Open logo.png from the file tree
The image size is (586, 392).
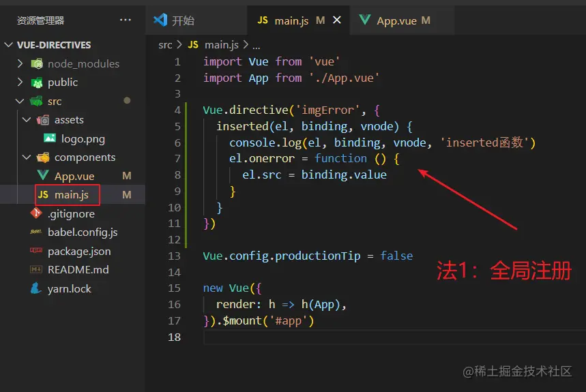(x=83, y=139)
